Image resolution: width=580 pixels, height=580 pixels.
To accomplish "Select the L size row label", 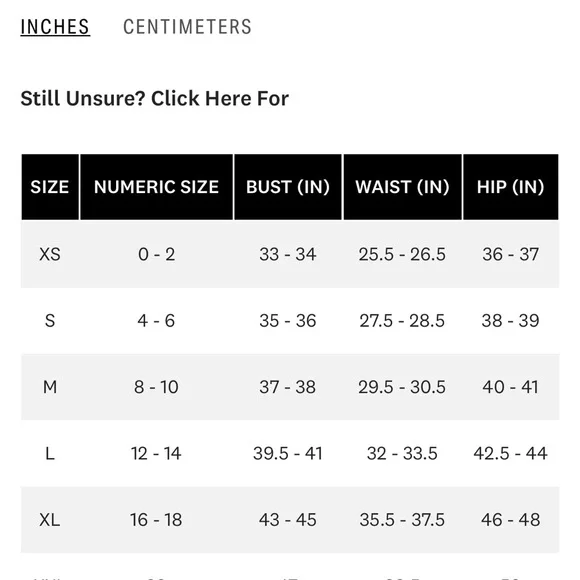I will (x=50, y=453).
